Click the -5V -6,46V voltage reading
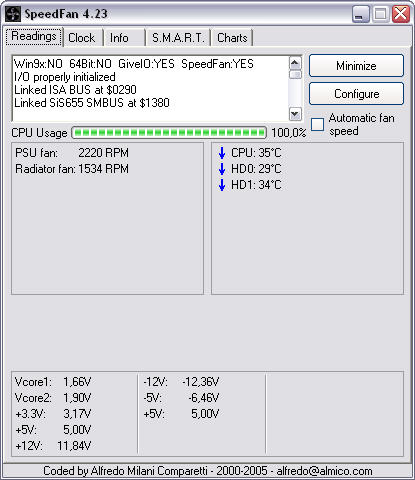Viewport: 415px width, 480px height. click(181, 398)
